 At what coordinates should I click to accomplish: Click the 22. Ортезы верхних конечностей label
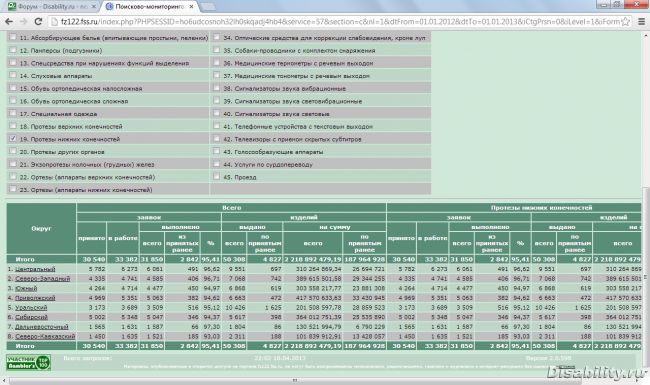click(x=87, y=177)
